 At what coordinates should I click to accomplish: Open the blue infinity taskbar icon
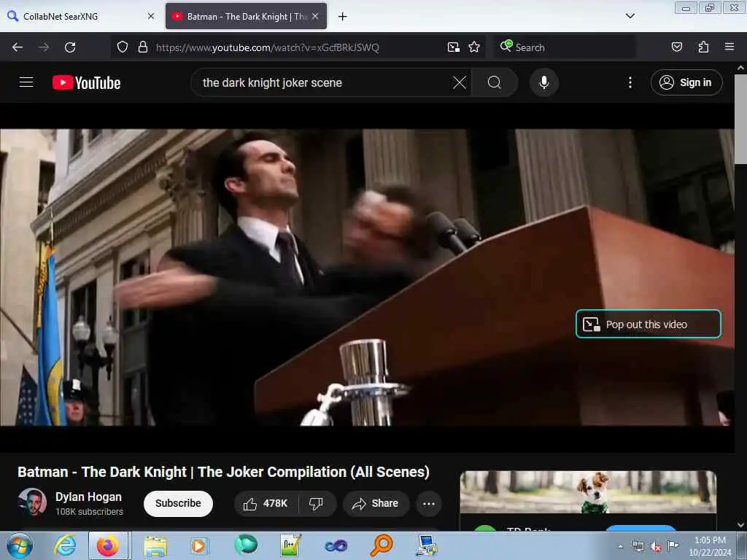tap(336, 545)
